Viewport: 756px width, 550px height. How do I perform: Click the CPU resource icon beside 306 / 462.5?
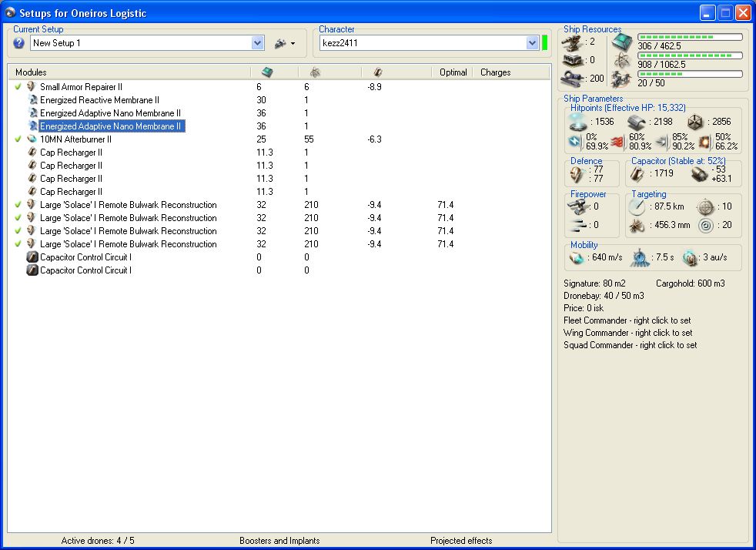pos(623,42)
